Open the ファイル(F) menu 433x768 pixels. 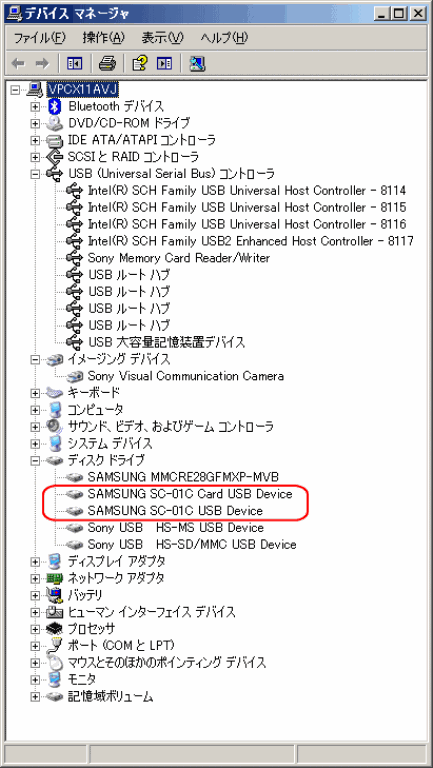click(39, 38)
